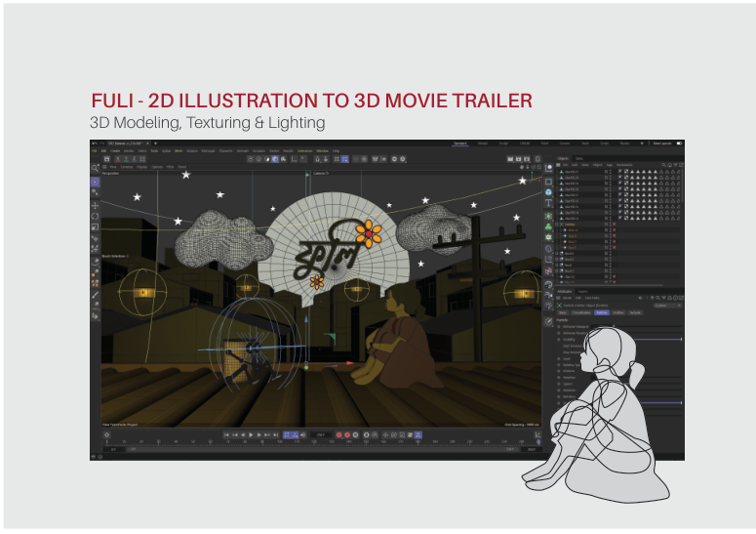Open the viewport hamburger menu icon
The height and width of the screenshot is (534, 756).
(x=104, y=167)
